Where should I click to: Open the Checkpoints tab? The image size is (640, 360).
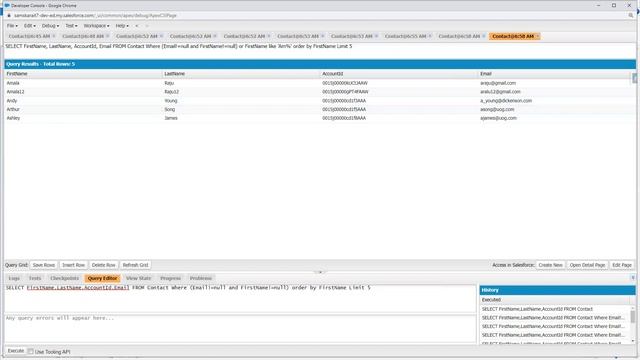point(64,278)
